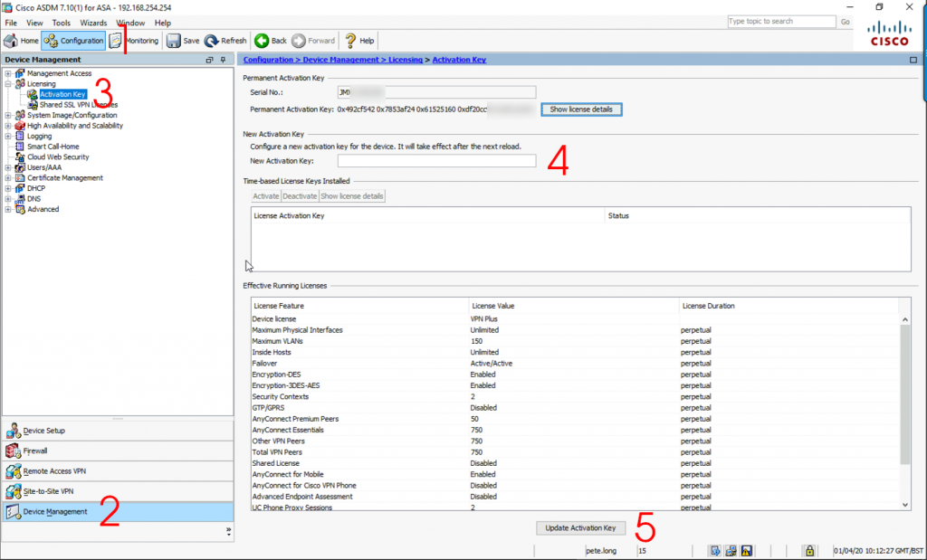Expand the Management Access node

pos(7,73)
